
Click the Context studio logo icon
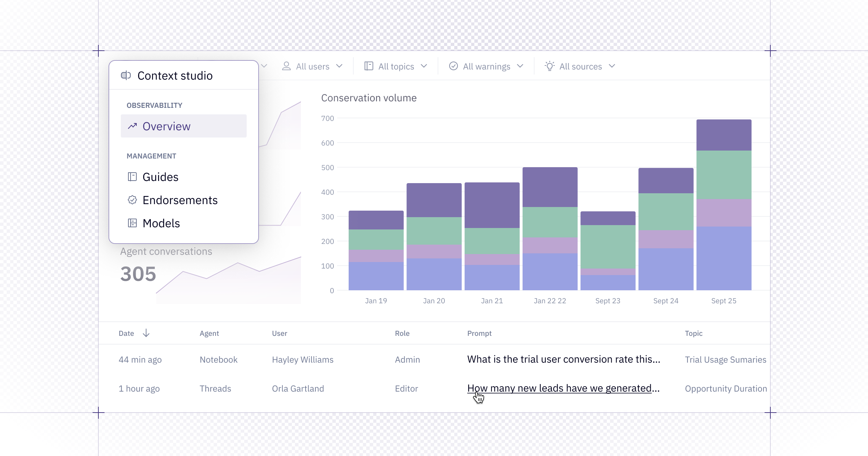(x=126, y=76)
